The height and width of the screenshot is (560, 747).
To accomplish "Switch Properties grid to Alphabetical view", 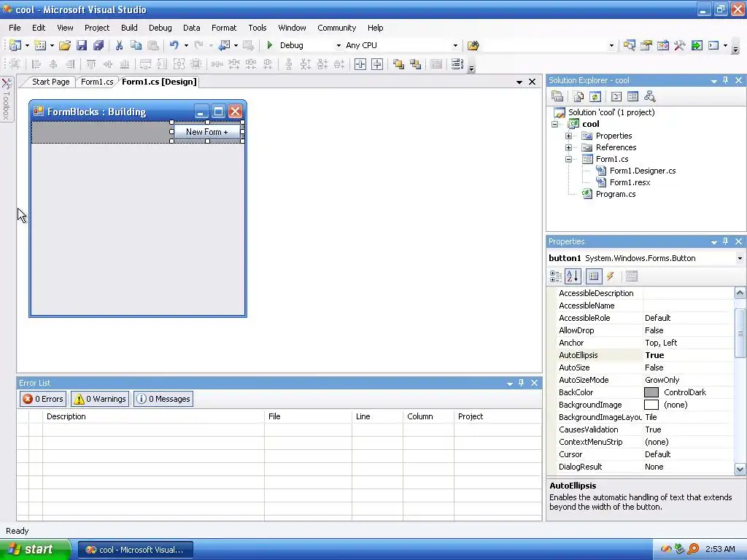I will coord(573,276).
